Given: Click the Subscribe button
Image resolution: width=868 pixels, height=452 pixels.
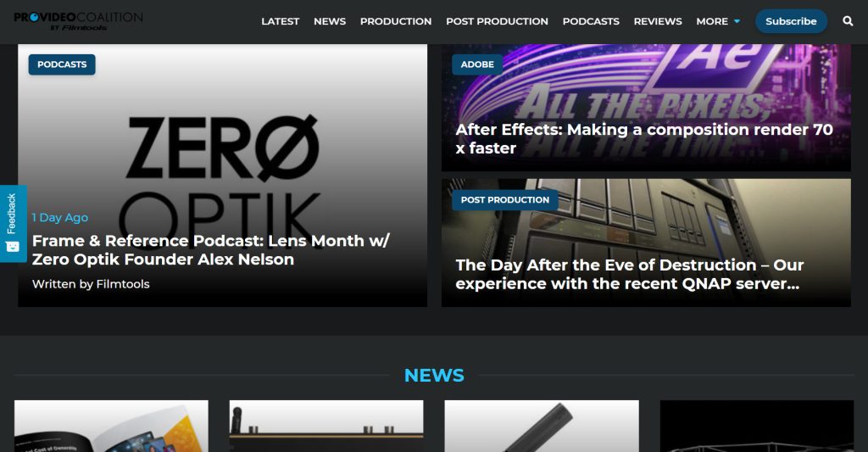Looking at the screenshot, I should point(791,21).
